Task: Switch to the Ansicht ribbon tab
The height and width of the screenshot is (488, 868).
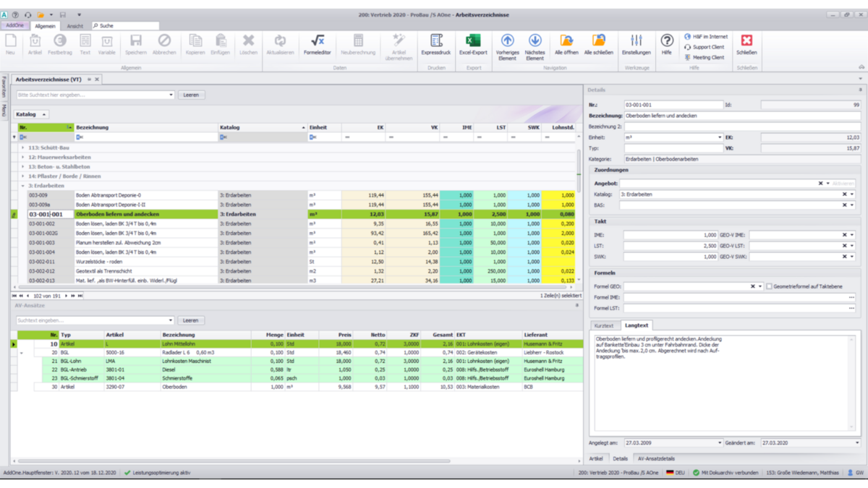Action: pos(75,26)
